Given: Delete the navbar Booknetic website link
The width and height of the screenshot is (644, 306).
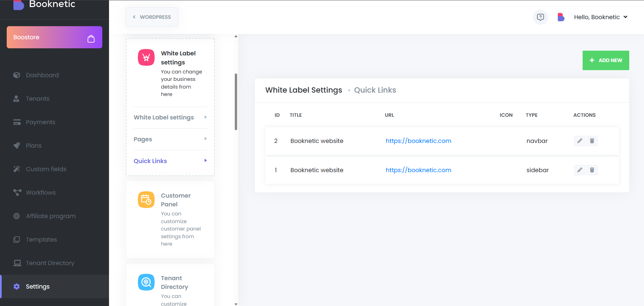Looking at the screenshot, I should [x=592, y=141].
